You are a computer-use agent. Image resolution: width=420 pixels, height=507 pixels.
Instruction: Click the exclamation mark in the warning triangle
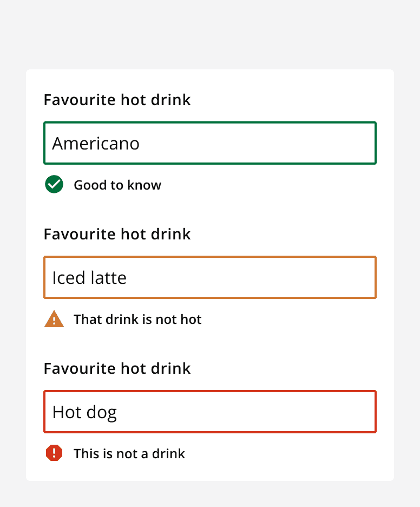pyautogui.click(x=54, y=320)
